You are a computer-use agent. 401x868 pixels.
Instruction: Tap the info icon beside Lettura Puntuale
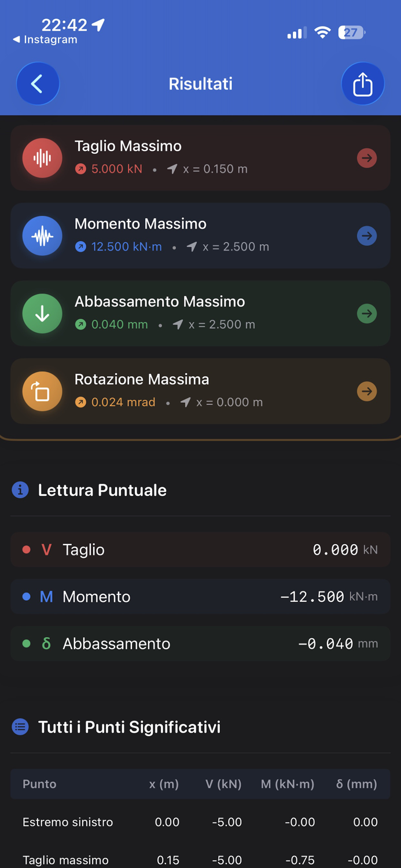pos(20,490)
